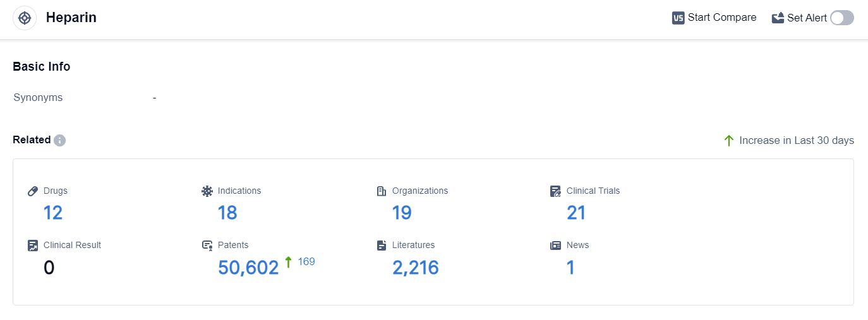This screenshot has height=320, width=868.
Task: Click the News newspaper icon
Action: 555,246
